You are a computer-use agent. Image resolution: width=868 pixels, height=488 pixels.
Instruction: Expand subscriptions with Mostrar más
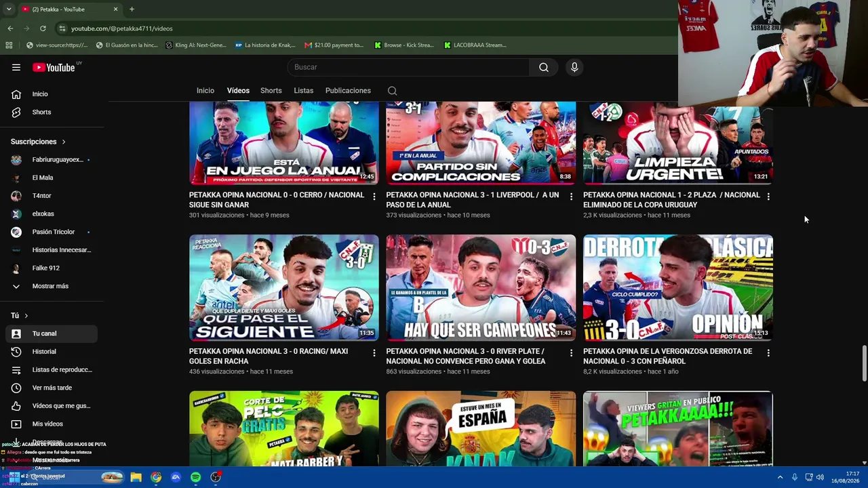click(51, 286)
